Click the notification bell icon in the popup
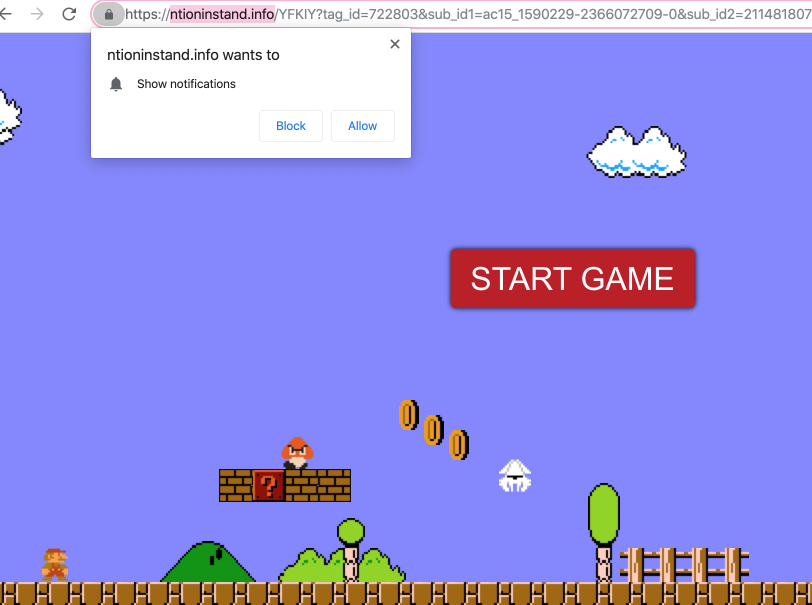This screenshot has height=605, width=812. click(116, 84)
